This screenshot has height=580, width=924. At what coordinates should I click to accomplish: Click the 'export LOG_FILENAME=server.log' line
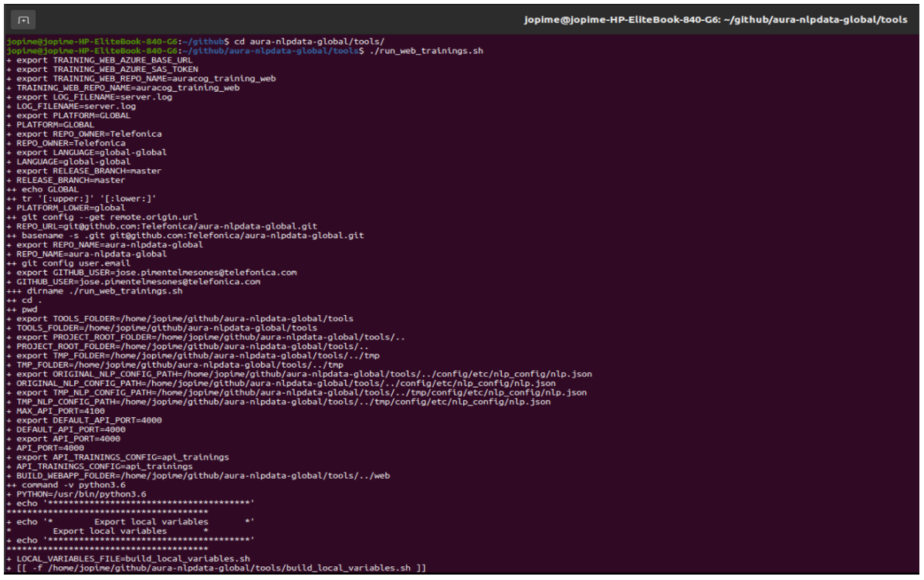coord(90,97)
